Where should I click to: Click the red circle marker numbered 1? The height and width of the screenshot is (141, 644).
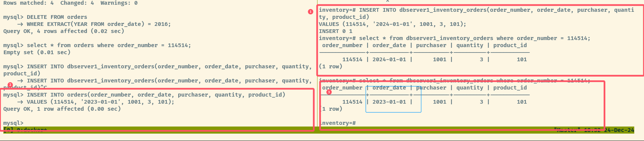click(310, 12)
